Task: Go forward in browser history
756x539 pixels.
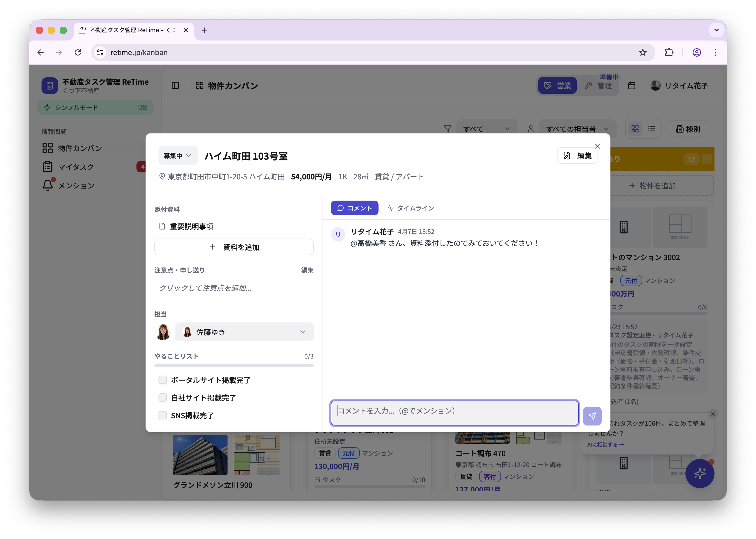Action: (x=59, y=52)
